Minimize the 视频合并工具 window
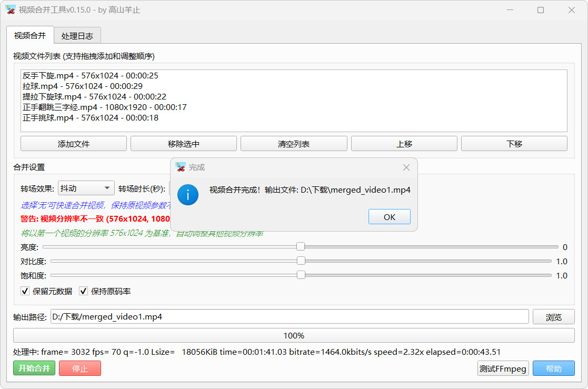The width and height of the screenshot is (588, 389). tap(510, 10)
